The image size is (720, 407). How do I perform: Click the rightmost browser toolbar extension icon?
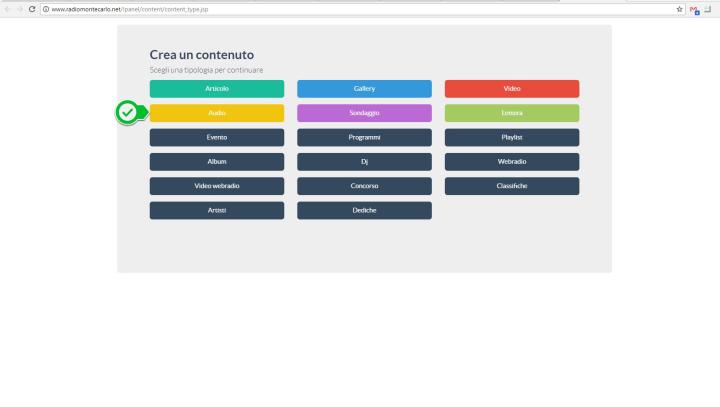708,9
